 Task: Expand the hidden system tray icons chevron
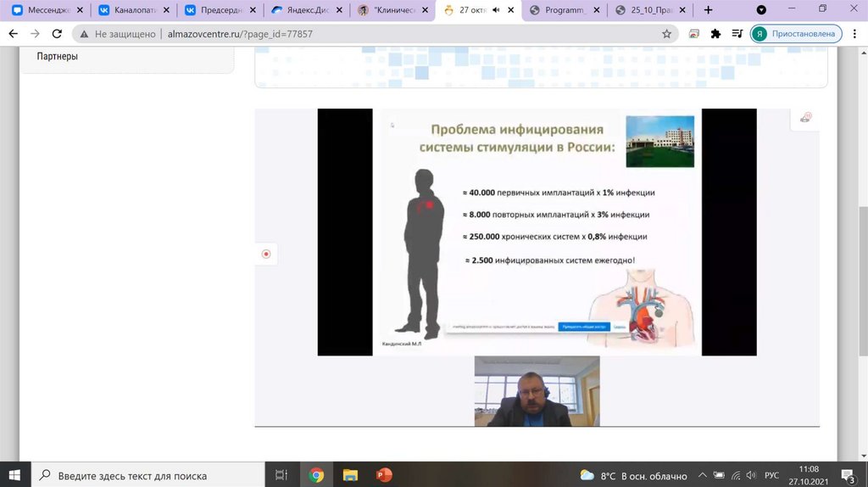point(702,476)
